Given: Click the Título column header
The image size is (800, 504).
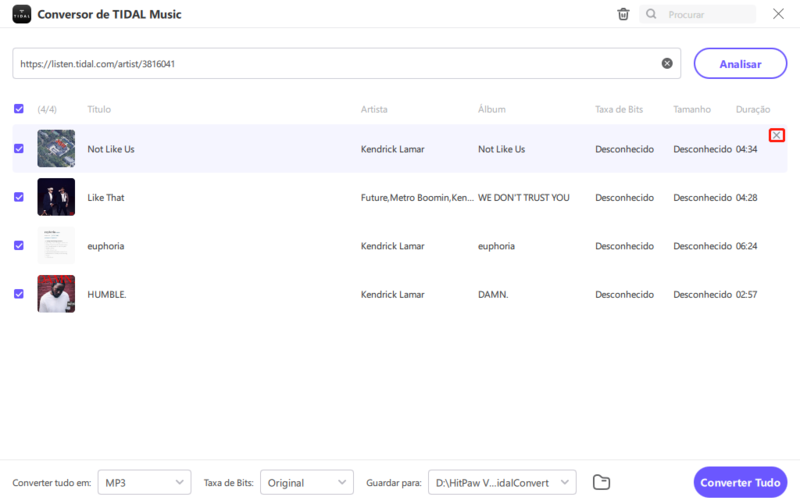Looking at the screenshot, I should 99,109.
